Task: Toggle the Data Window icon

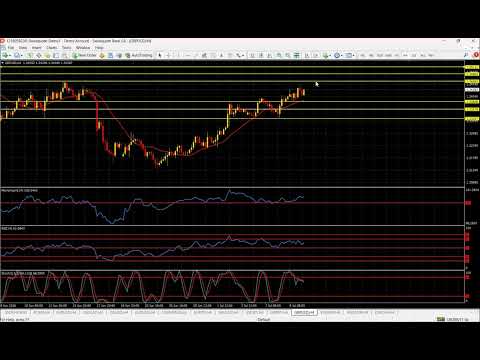Action: pyautogui.click(x=38, y=55)
